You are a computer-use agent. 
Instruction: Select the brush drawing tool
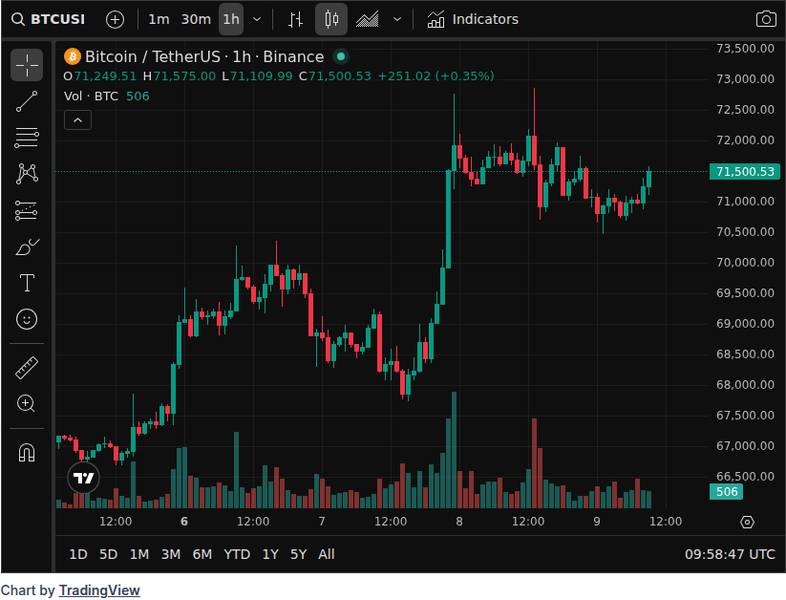[27, 247]
